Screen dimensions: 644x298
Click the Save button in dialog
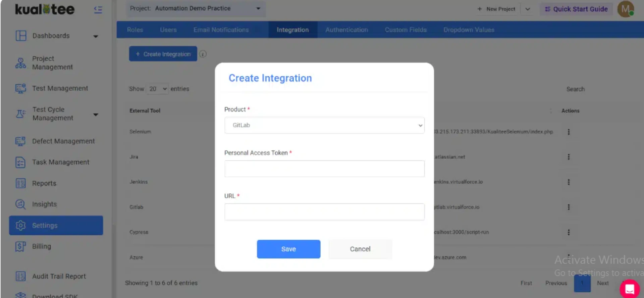coord(288,249)
